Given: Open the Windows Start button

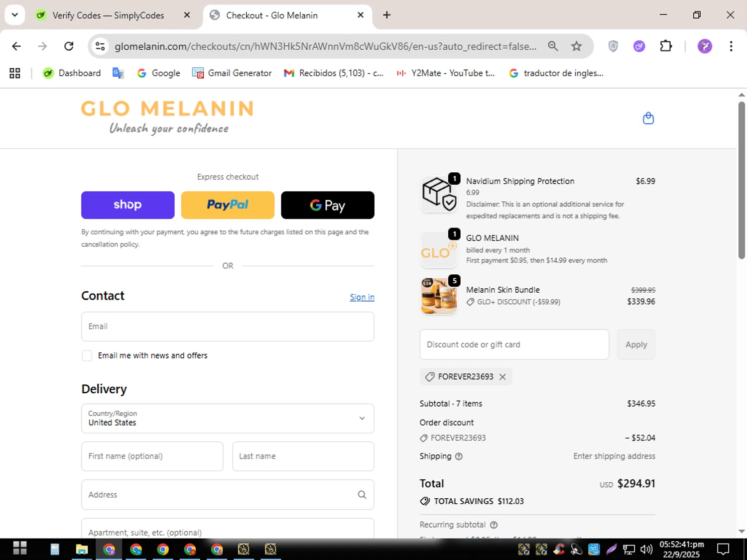Looking at the screenshot, I should coord(20,549).
